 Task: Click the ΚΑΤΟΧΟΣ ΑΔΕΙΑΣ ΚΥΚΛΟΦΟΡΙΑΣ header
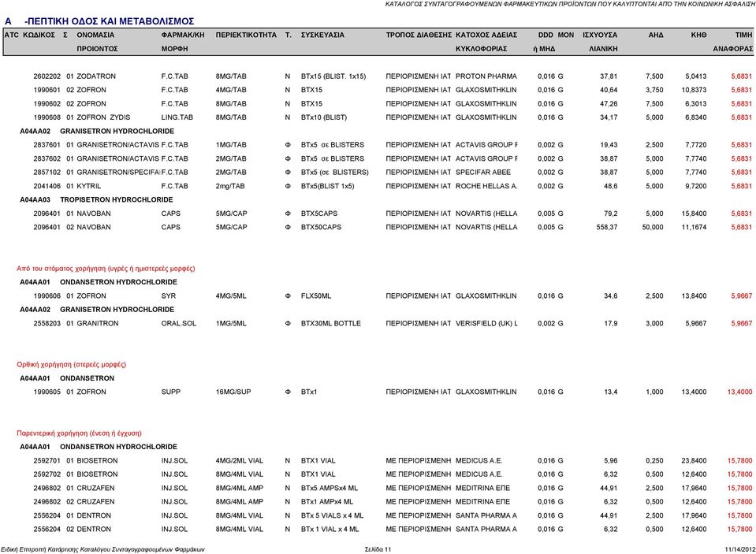pos(486,42)
